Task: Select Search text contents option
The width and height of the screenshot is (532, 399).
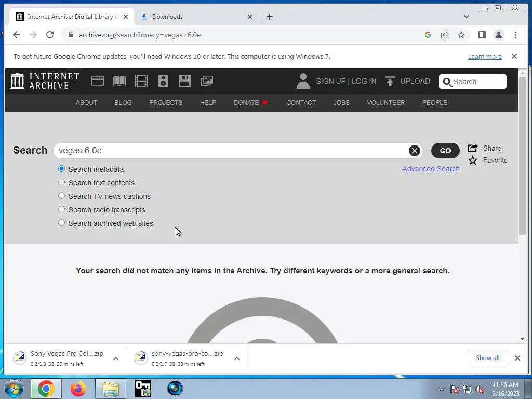Action: pyautogui.click(x=61, y=182)
